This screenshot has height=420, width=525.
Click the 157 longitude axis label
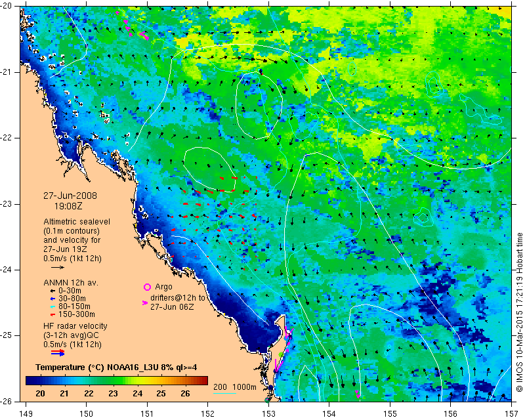[512, 414]
